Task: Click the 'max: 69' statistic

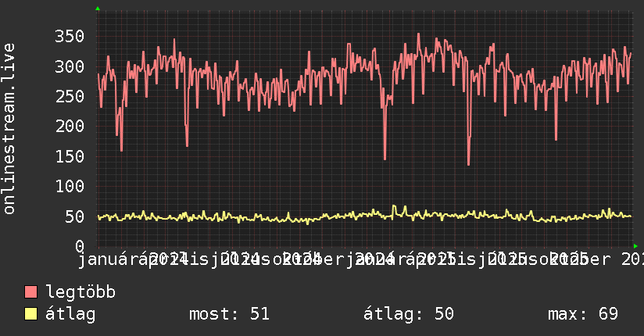Action: pos(583,314)
